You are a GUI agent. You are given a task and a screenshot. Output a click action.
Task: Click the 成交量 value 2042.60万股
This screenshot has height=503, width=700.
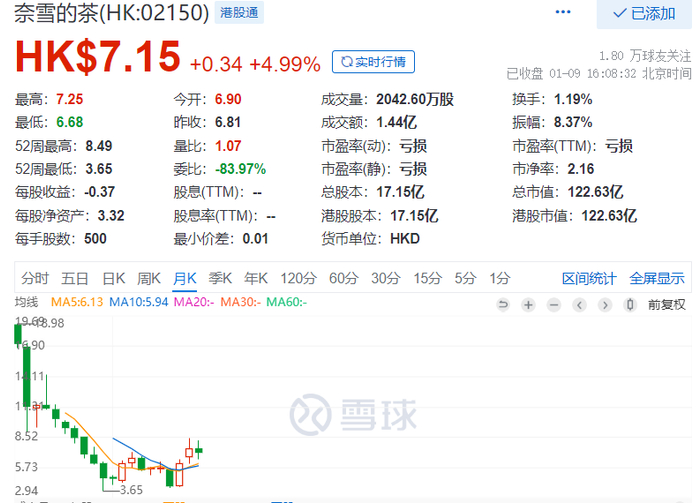pos(415,99)
